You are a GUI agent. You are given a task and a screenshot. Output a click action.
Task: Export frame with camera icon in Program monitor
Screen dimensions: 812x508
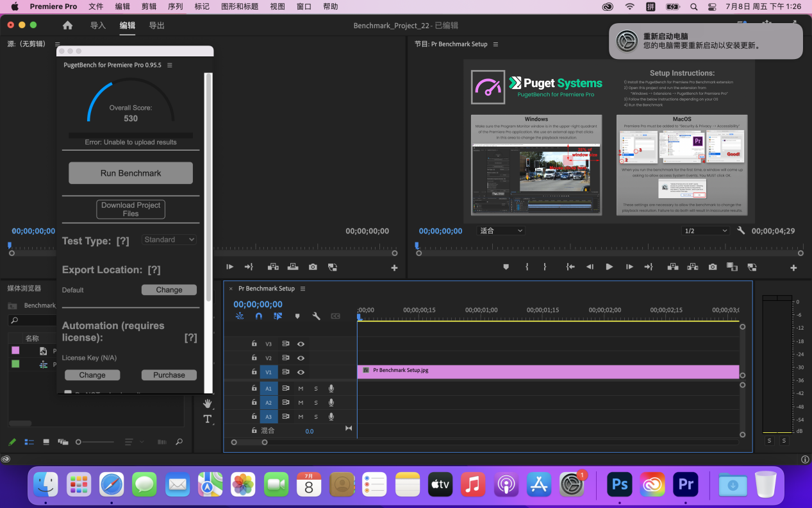pyautogui.click(x=713, y=267)
